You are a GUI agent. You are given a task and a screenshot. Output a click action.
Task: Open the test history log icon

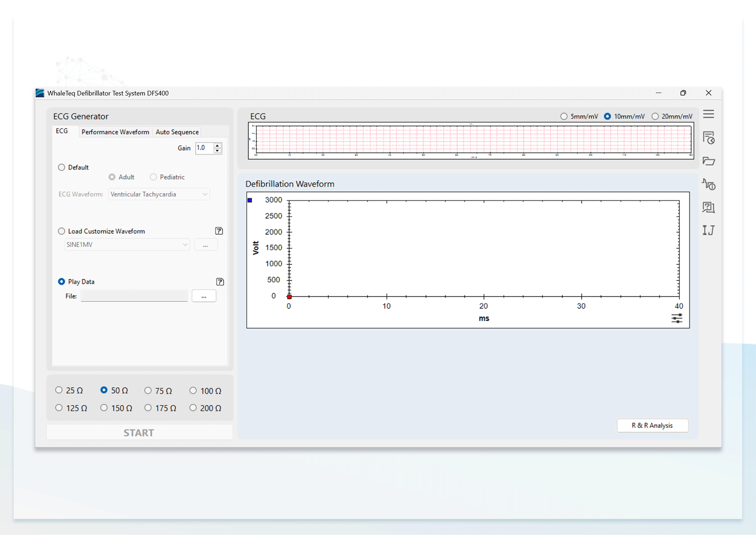tap(708, 137)
